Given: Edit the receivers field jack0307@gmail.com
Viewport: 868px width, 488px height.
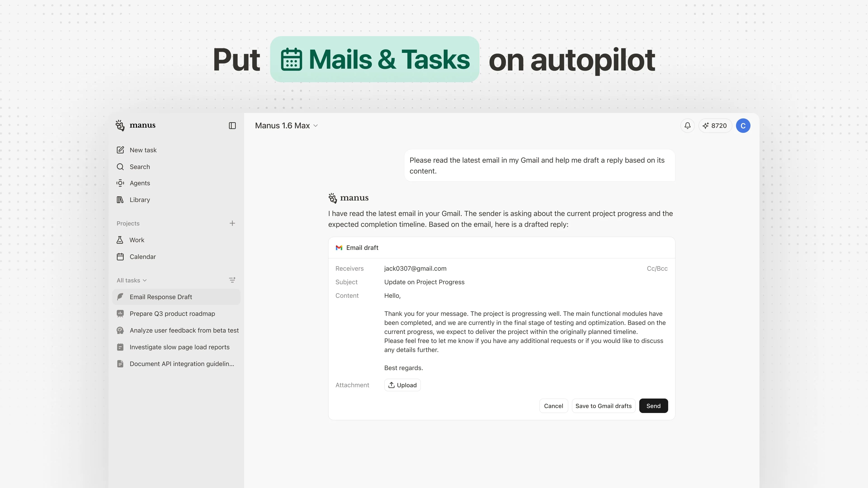Looking at the screenshot, I should tap(415, 268).
